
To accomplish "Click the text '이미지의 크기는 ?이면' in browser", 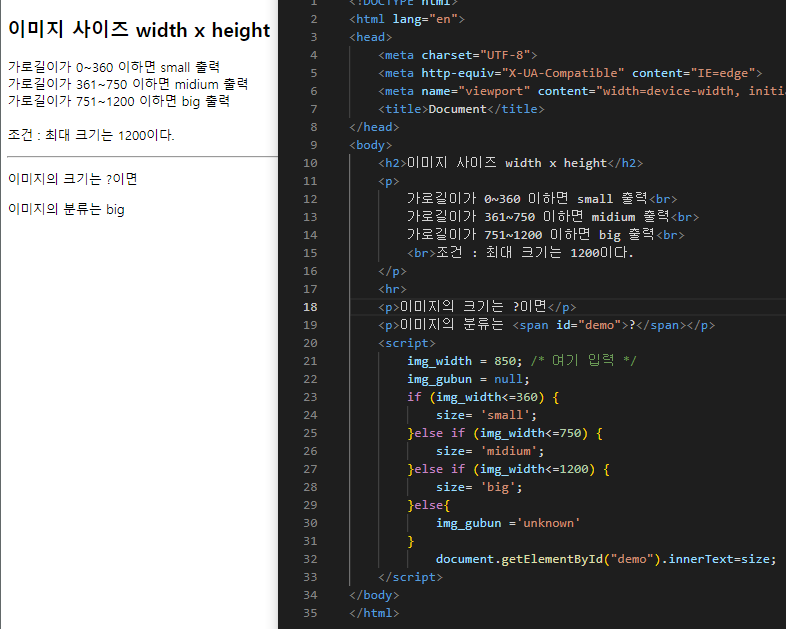I will pyautogui.click(x=73, y=179).
